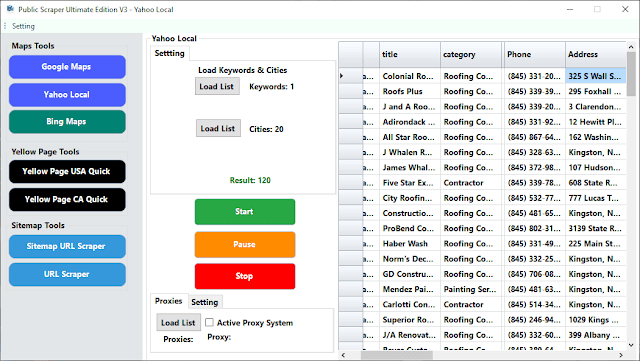Load the keywords list
Viewport: 640px width, 361px height.
(x=217, y=87)
